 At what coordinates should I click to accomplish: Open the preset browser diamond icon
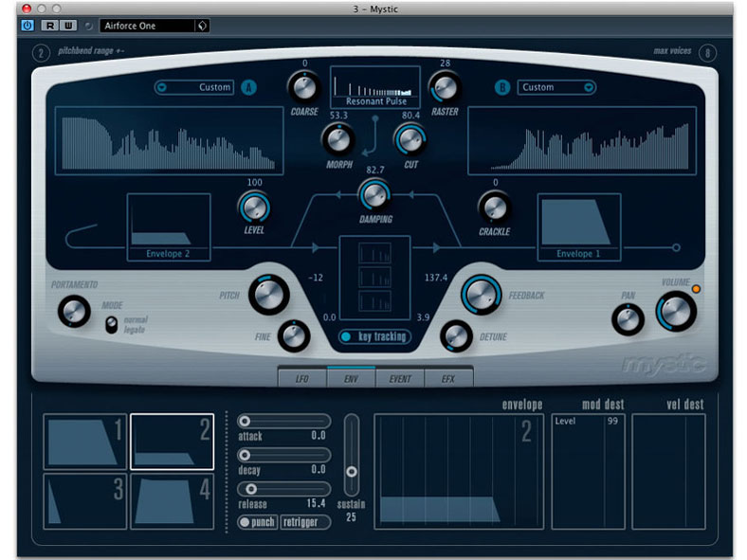(203, 26)
